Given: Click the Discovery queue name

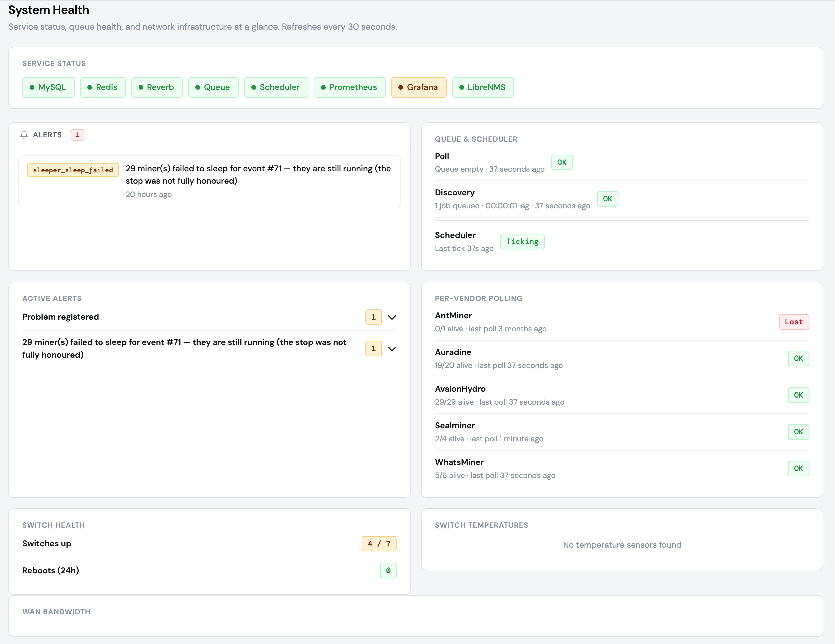Looking at the screenshot, I should pyautogui.click(x=454, y=193).
